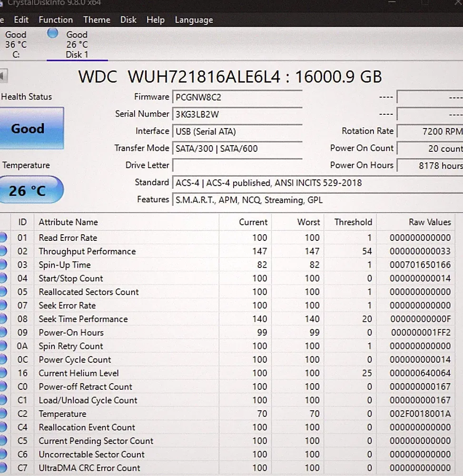The width and height of the screenshot is (463, 476).
Task: Click the empty Drive Letter field
Action: pos(237,166)
